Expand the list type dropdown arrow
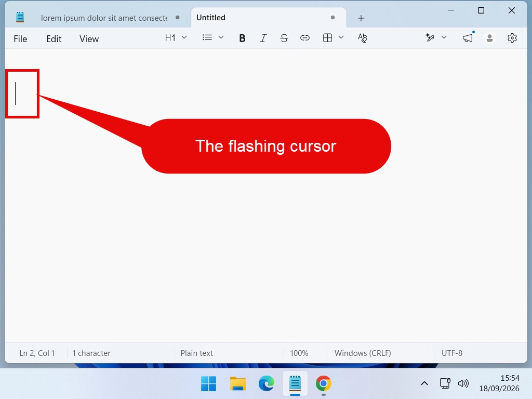The image size is (532, 399). (x=221, y=37)
